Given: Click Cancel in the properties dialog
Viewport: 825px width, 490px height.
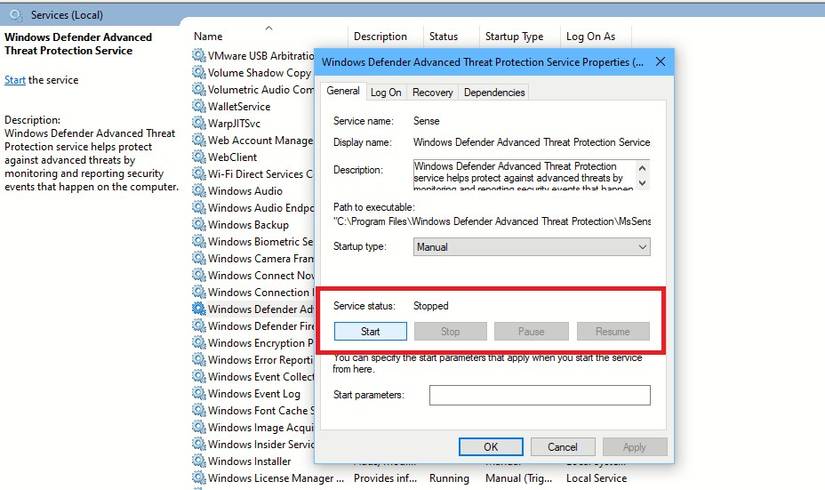Looking at the screenshot, I should [x=562, y=447].
